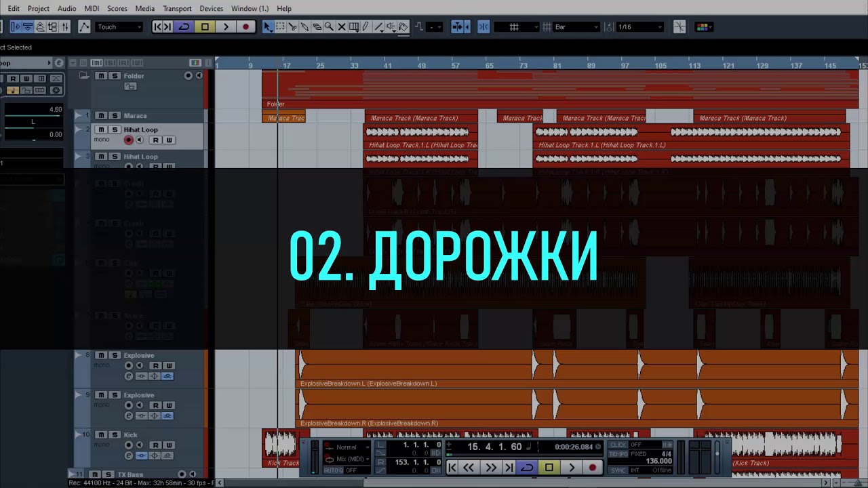Stop playback from the top toolbar
The width and height of the screenshot is (868, 488).
[205, 27]
